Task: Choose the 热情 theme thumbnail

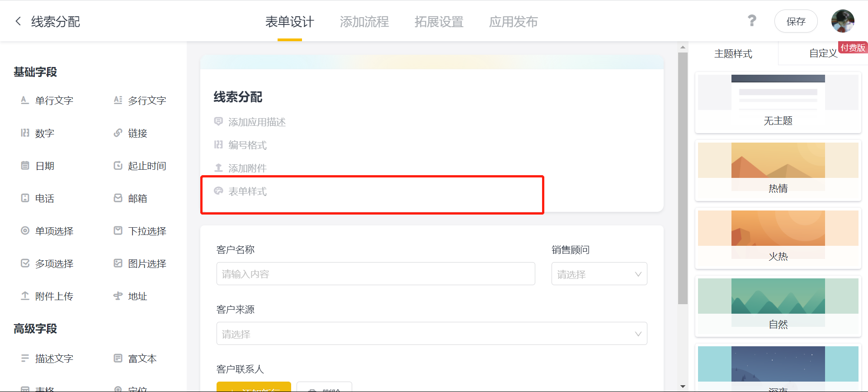Action: point(778,170)
